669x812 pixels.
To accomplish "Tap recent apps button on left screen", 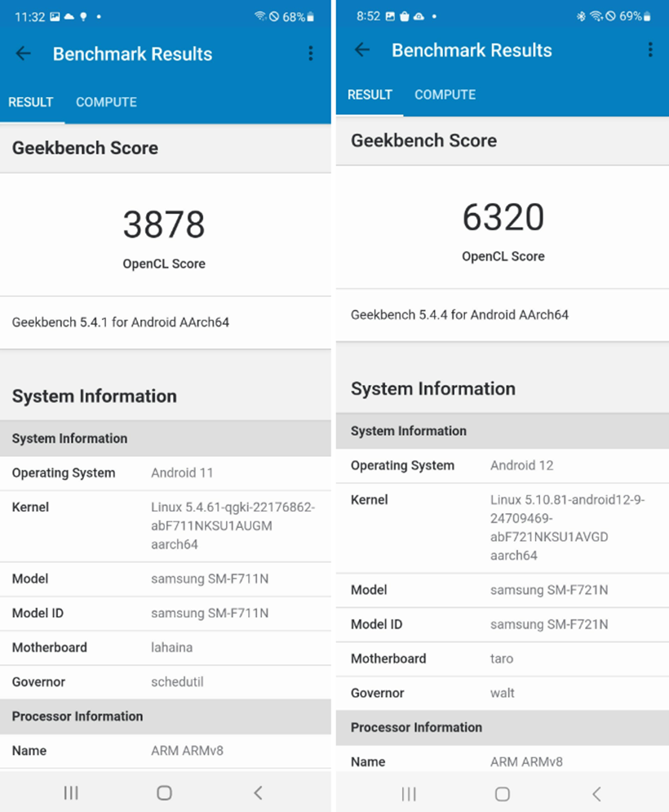I will click(71, 792).
